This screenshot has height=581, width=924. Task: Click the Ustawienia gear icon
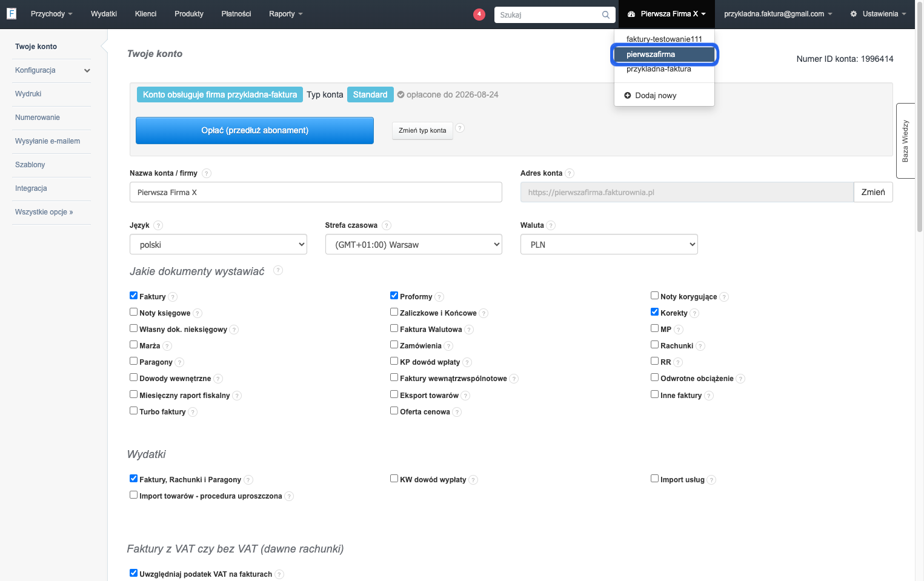point(854,14)
